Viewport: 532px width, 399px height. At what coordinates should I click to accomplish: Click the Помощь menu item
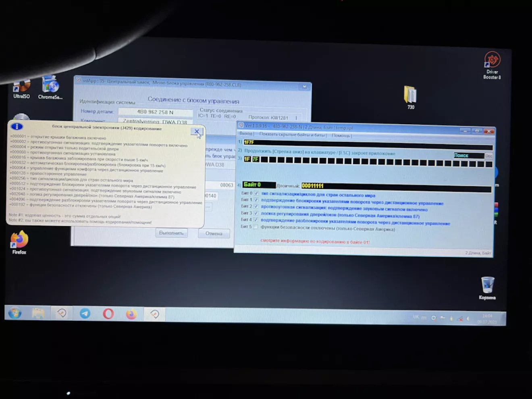point(341,135)
